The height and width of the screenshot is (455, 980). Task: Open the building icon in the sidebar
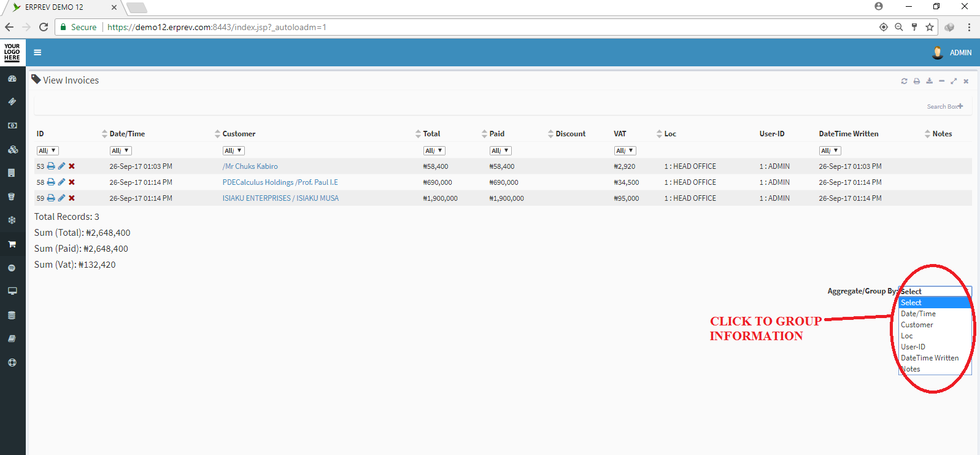click(x=12, y=173)
